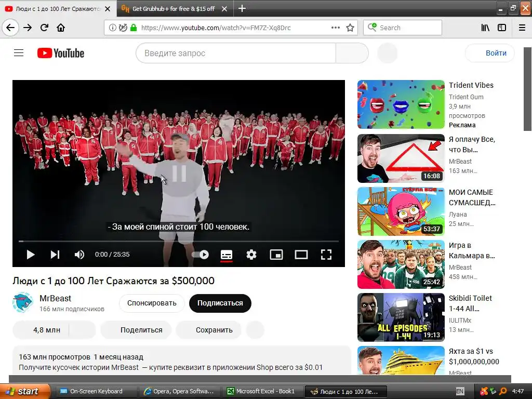532x399 pixels.
Task: Switch to the Get Grubhub+ tab
Action: [x=173, y=9]
